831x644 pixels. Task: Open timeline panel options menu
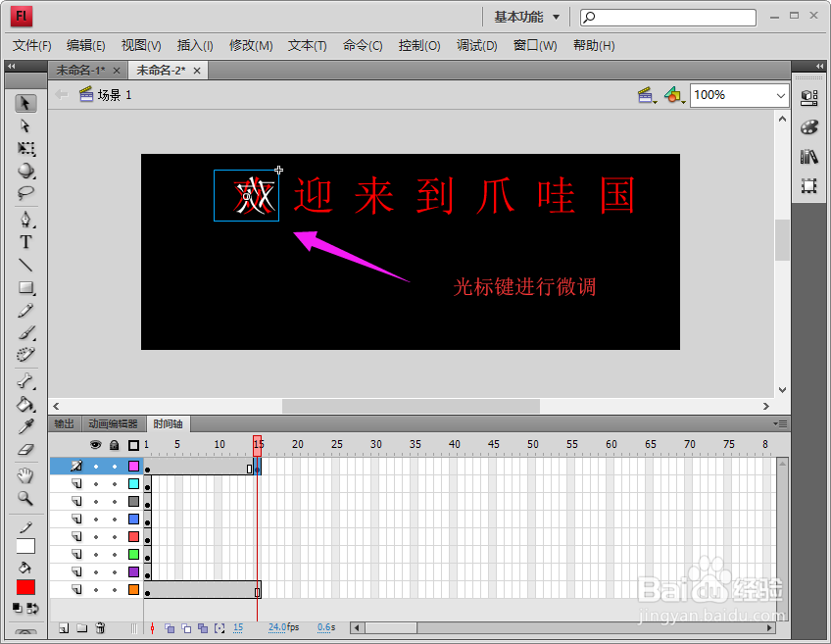coord(780,423)
